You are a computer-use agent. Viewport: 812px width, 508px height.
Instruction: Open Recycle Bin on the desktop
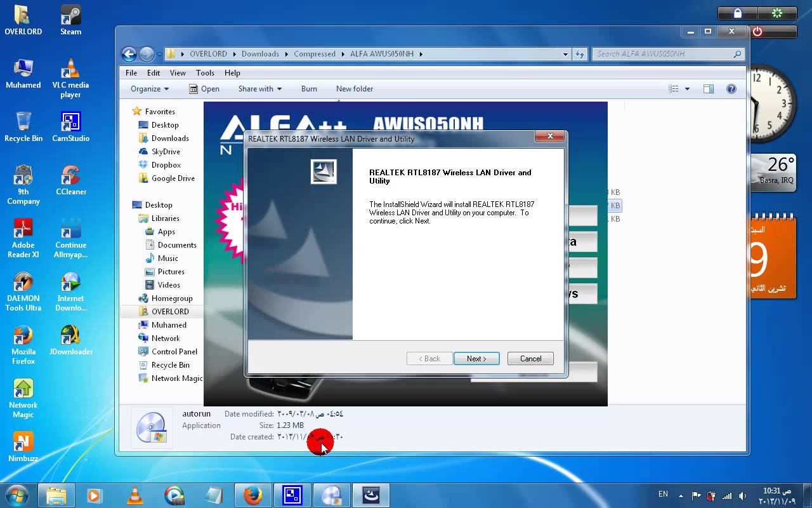click(23, 127)
